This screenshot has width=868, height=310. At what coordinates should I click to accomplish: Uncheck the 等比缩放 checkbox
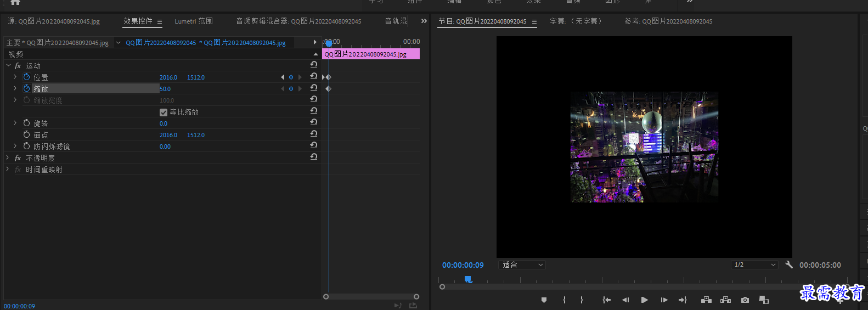click(163, 112)
